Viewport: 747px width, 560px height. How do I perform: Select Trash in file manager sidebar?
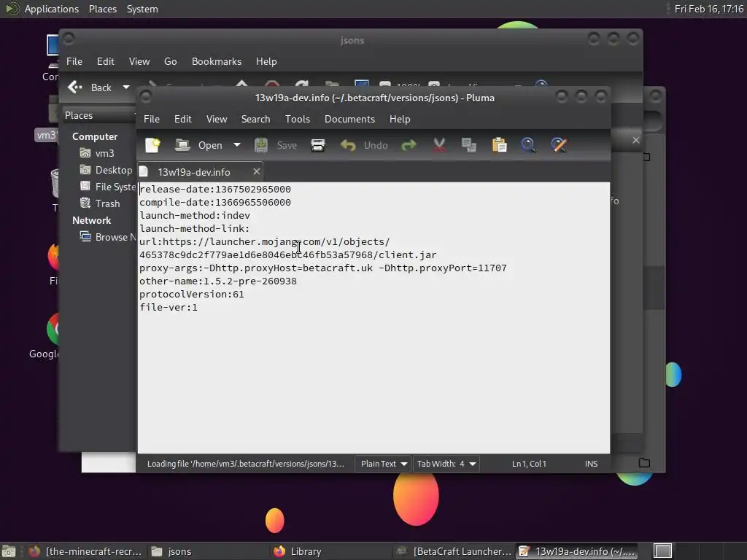[x=99, y=203]
